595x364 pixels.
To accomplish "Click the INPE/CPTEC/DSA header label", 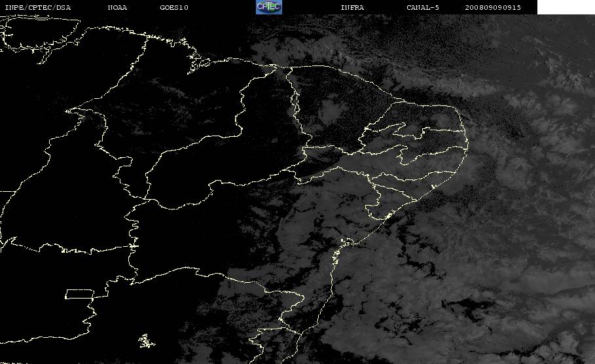I will (x=37, y=7).
